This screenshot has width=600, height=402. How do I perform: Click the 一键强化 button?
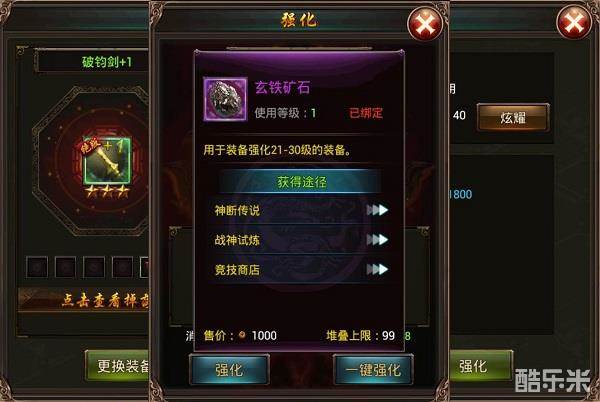pyautogui.click(x=373, y=369)
